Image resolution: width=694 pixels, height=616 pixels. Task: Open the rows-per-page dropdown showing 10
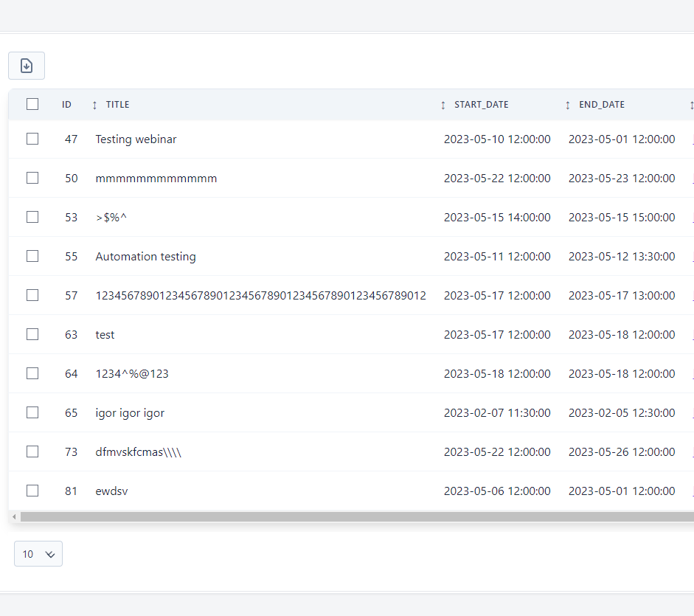point(38,554)
